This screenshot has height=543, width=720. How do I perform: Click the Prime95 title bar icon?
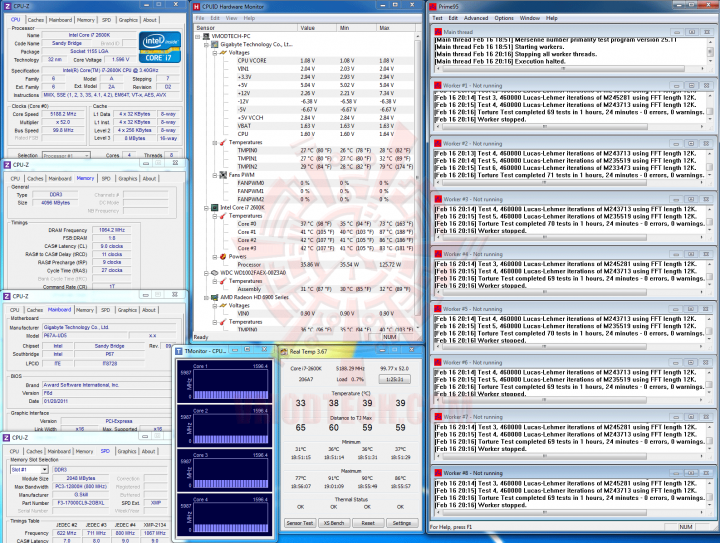pyautogui.click(x=433, y=6)
